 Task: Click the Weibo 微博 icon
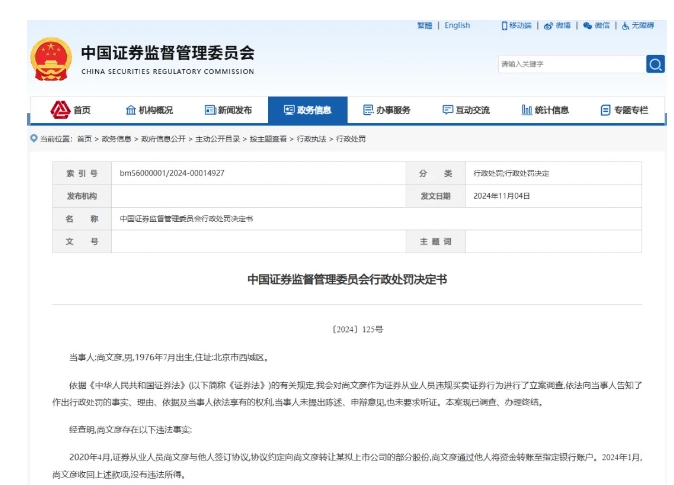click(x=548, y=26)
